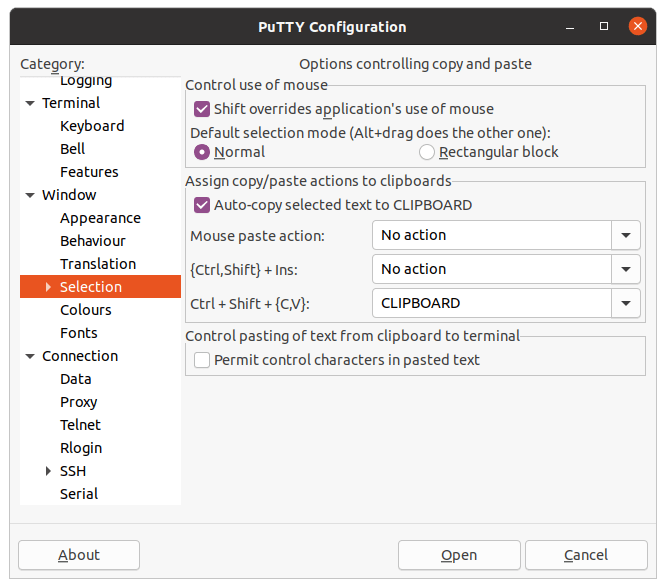The width and height of the screenshot is (666, 588).
Task: Open the Telnet settings panel
Action: click(x=80, y=425)
